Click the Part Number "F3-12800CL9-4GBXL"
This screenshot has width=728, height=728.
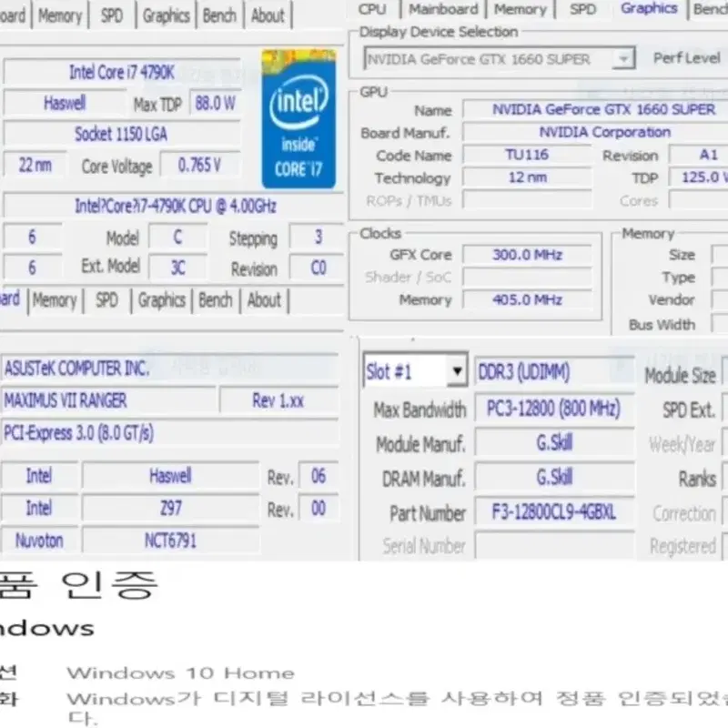[554, 512]
